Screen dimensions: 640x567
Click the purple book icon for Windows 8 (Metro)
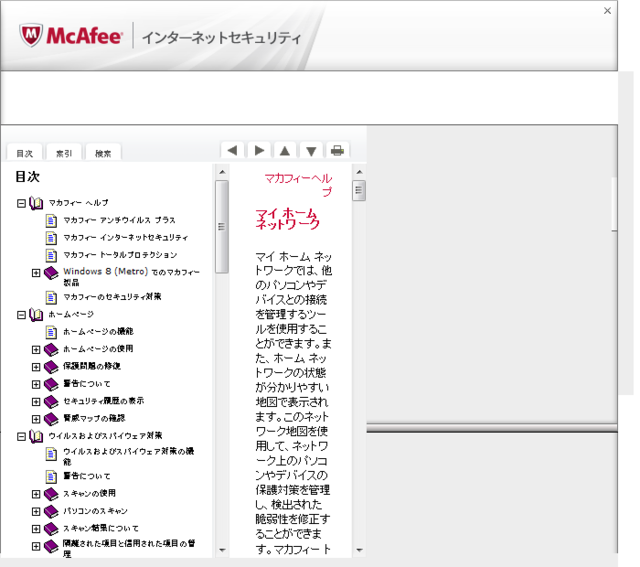pos(51,273)
